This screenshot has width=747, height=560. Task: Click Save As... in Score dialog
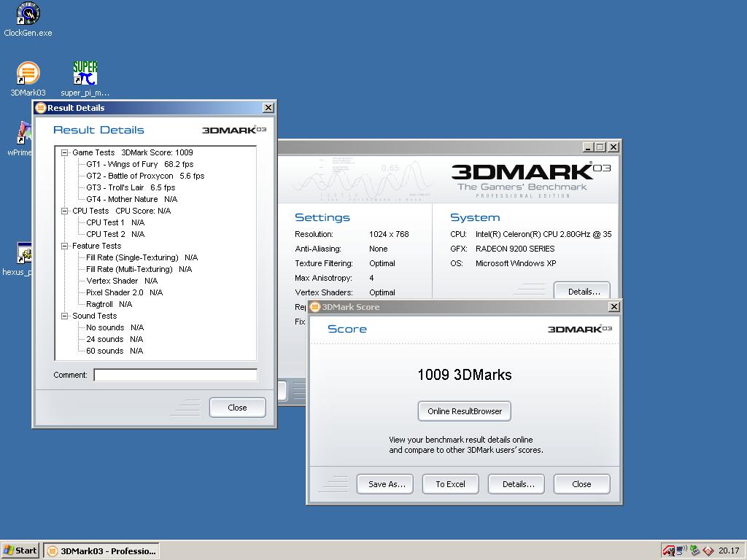coord(385,484)
